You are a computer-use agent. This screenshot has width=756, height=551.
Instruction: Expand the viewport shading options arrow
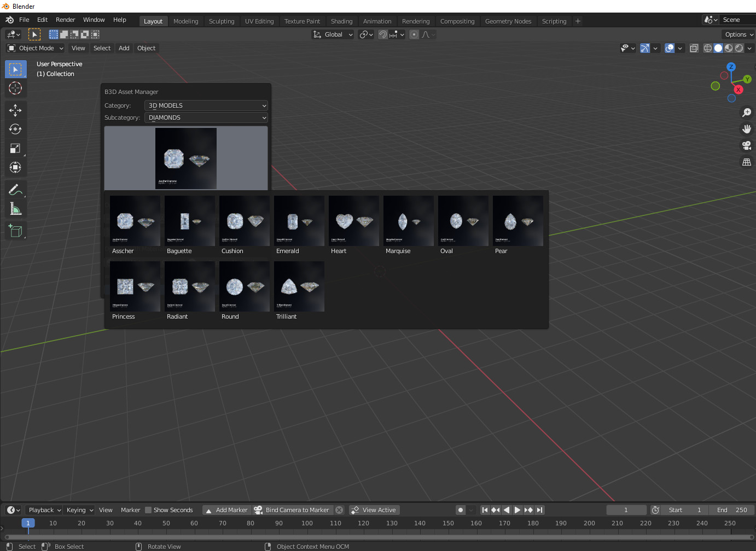[749, 48]
